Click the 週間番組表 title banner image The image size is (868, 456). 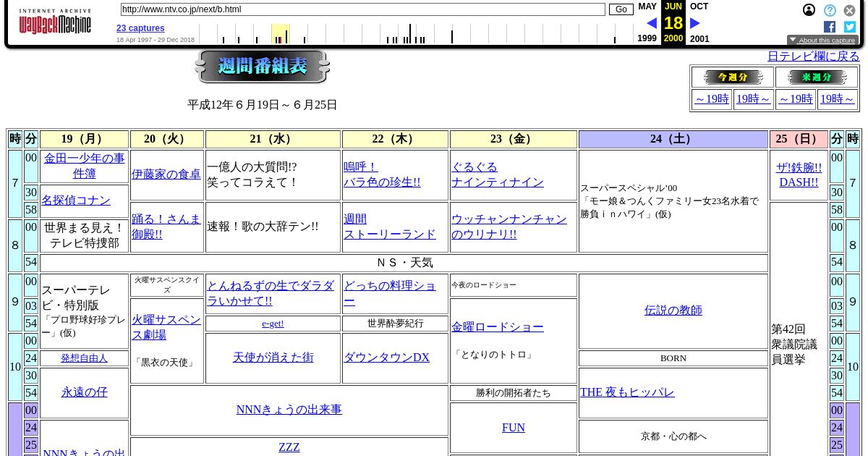(x=263, y=67)
